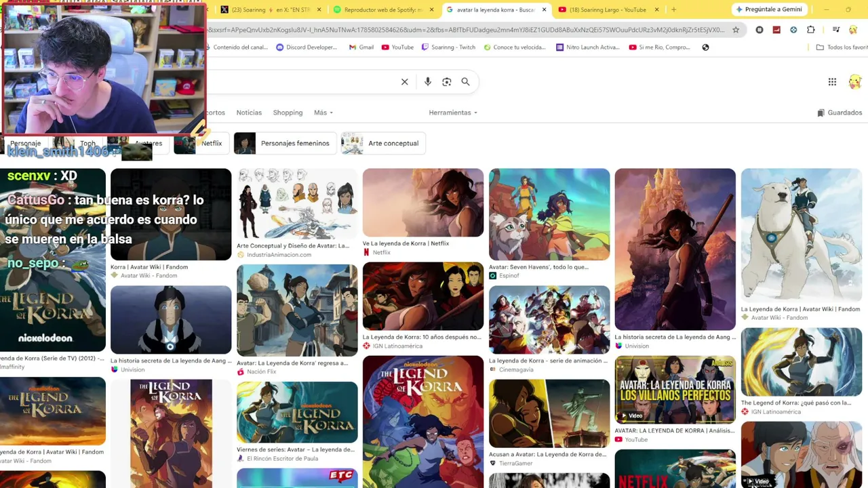Open the Todos los favoritos folder
The height and width of the screenshot is (488, 868).
point(842,47)
